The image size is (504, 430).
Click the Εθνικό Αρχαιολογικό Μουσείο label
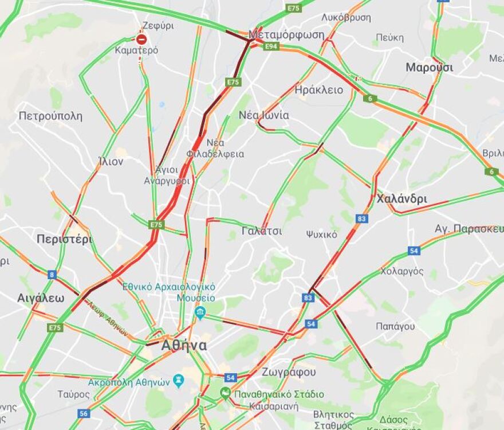[169, 292]
